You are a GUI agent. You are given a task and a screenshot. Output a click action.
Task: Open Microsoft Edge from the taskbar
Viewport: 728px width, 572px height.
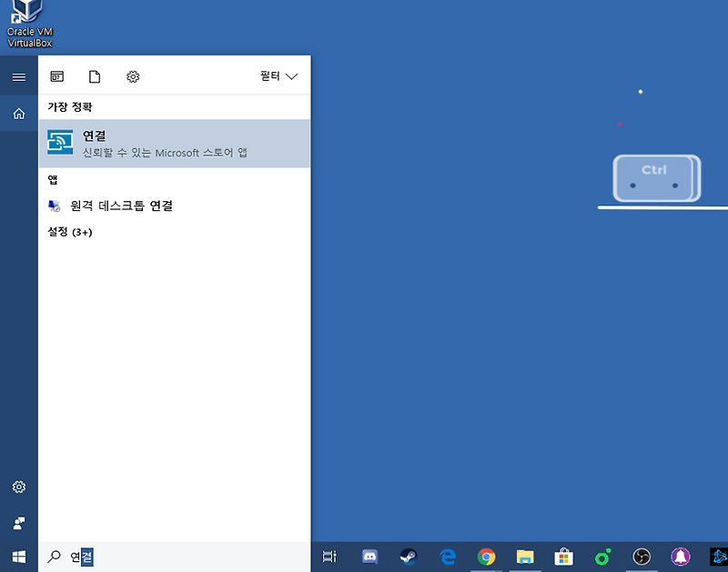click(448, 557)
